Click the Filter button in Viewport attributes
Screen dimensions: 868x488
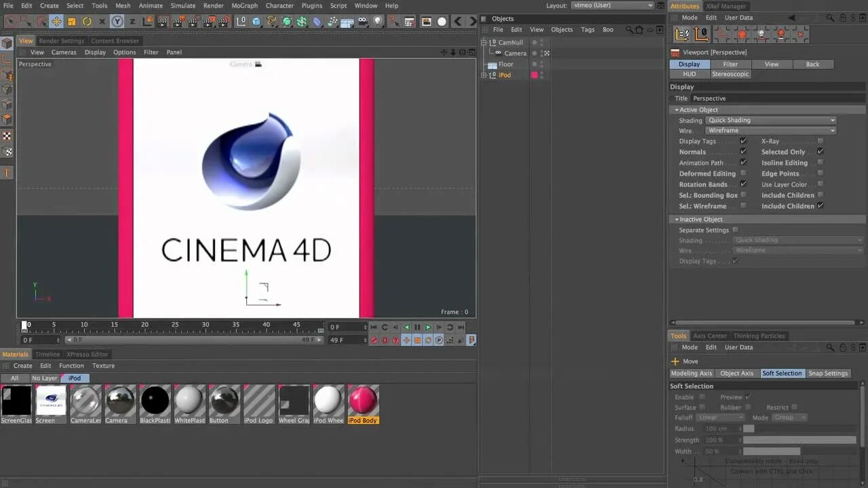[730, 64]
